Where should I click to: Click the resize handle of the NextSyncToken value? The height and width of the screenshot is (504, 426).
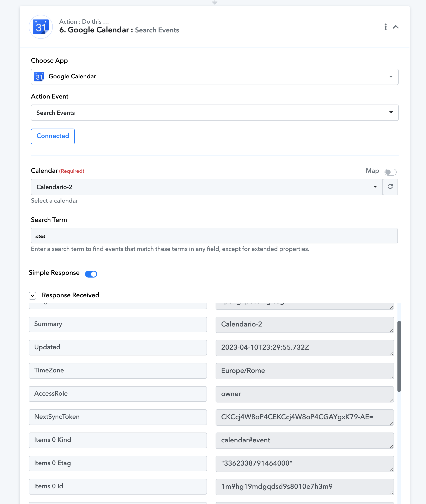pyautogui.click(x=391, y=423)
